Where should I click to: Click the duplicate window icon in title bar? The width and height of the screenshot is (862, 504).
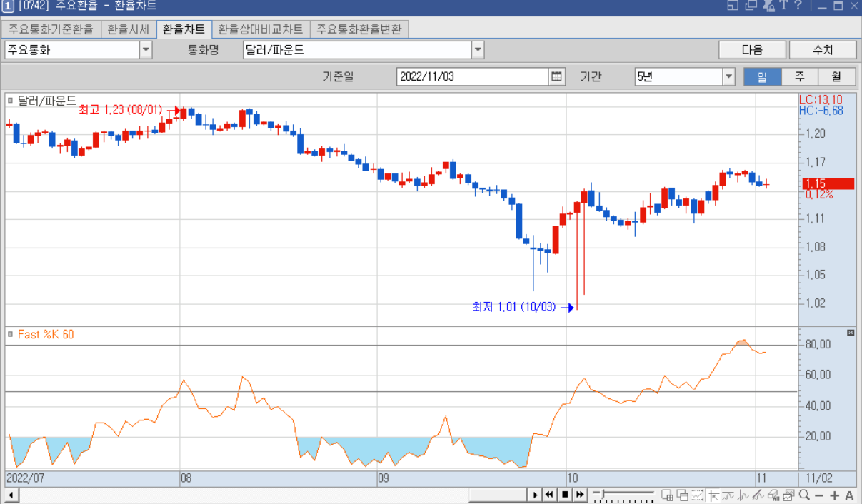pyautogui.click(x=750, y=6)
